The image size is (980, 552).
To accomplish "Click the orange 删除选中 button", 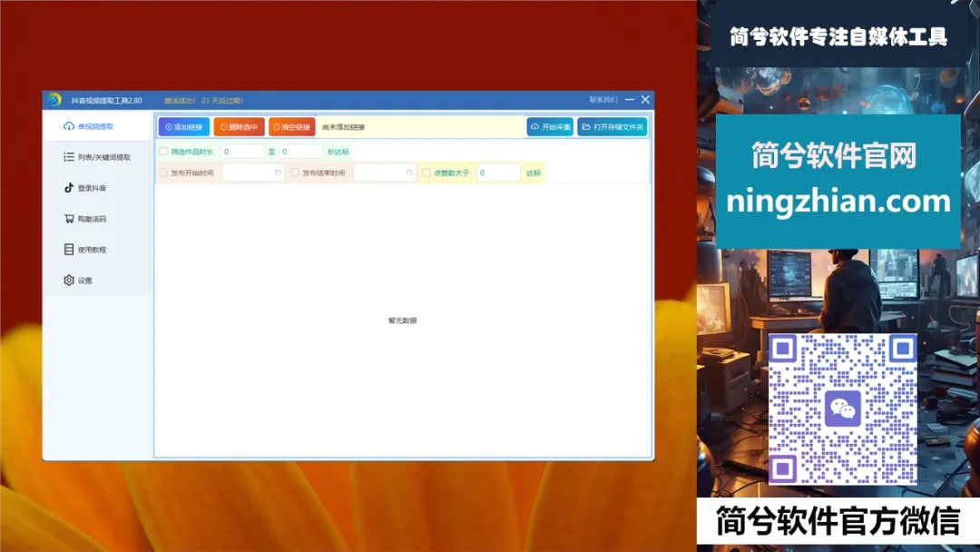I will point(239,127).
